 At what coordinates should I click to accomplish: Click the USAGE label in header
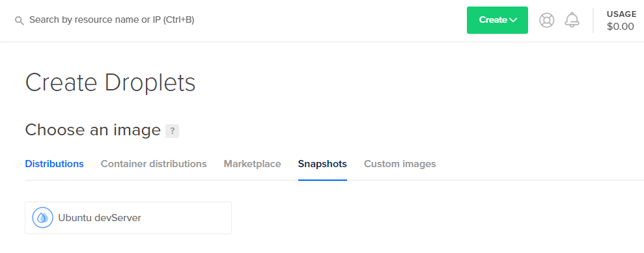(x=621, y=14)
